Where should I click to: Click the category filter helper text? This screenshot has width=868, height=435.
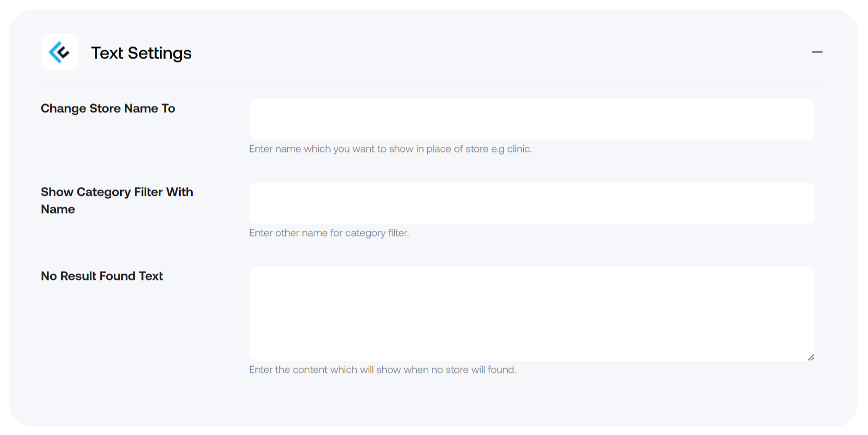pyautogui.click(x=329, y=233)
